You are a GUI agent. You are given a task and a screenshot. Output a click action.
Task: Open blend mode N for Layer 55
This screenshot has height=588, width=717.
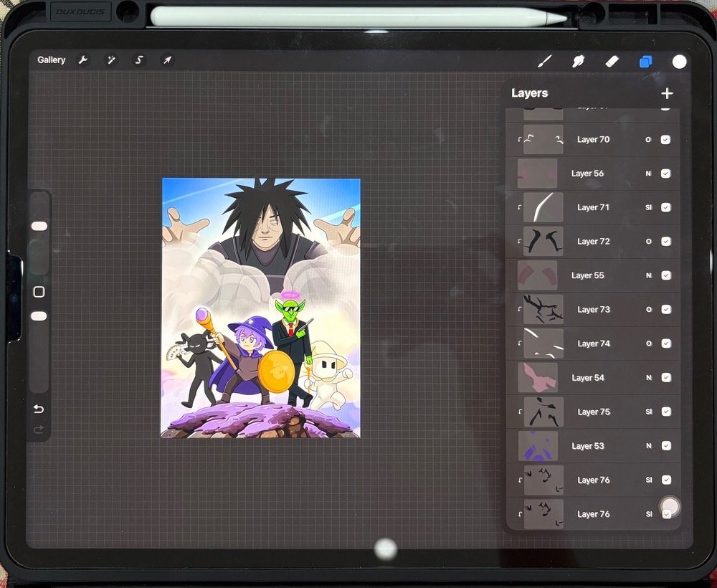648,275
